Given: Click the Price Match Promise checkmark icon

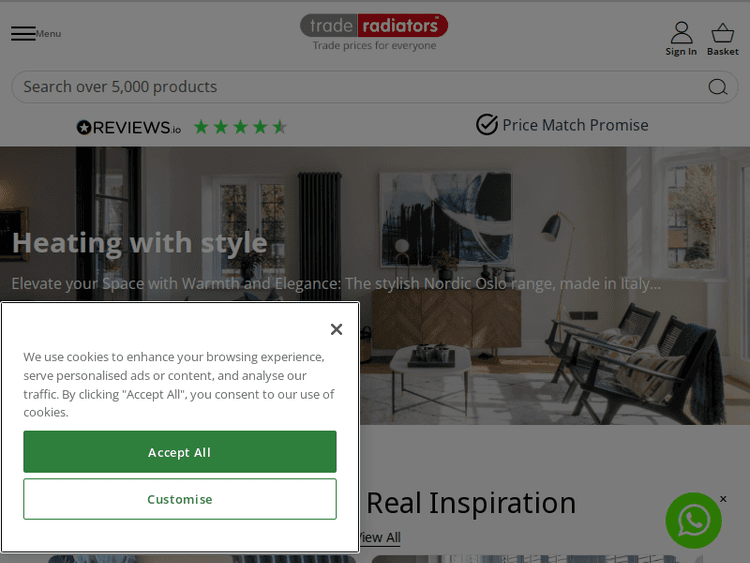Looking at the screenshot, I should [487, 124].
